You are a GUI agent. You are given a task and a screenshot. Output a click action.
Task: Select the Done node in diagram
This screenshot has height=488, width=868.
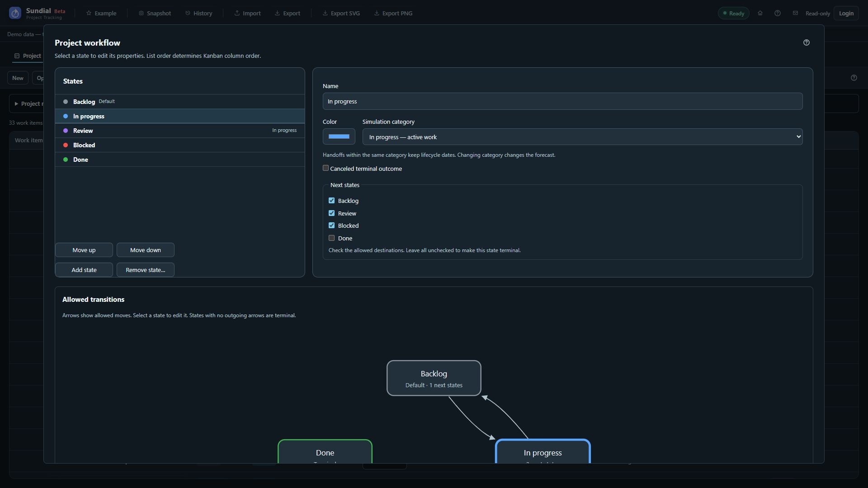[x=325, y=451]
